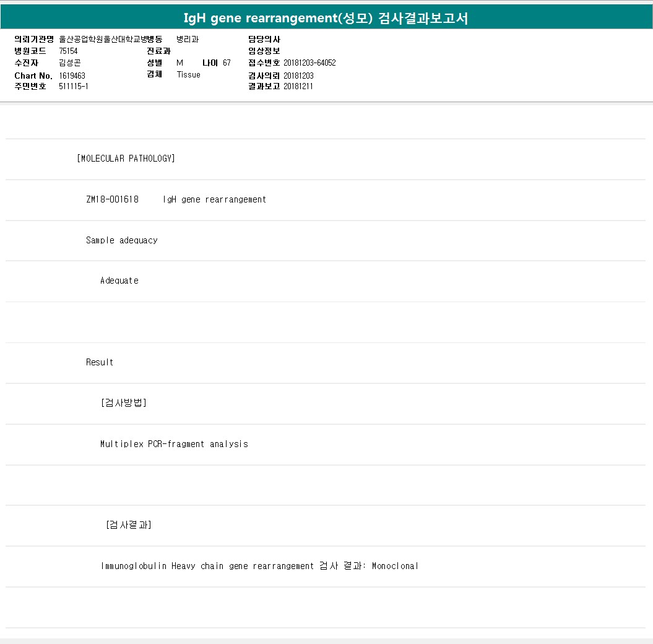Click the '수진자' label
Screen dimensions: 653x644
point(26,63)
